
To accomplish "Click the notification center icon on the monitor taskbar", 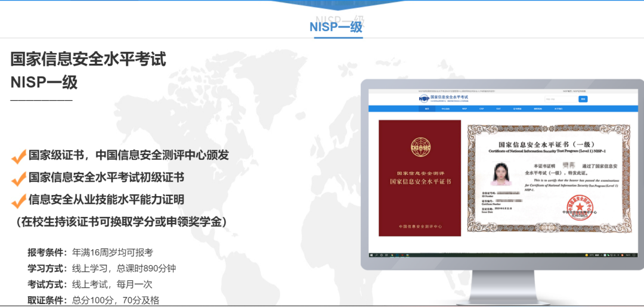I will pos(634,255).
